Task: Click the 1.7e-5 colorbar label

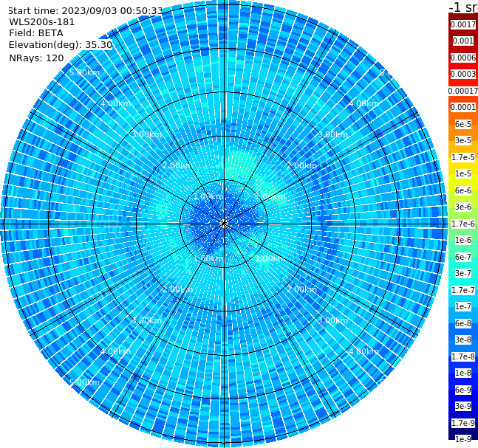Action: 463,157
